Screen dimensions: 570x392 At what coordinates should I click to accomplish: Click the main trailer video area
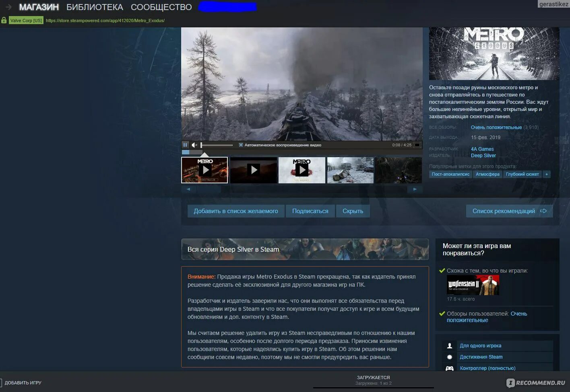pyautogui.click(x=302, y=84)
